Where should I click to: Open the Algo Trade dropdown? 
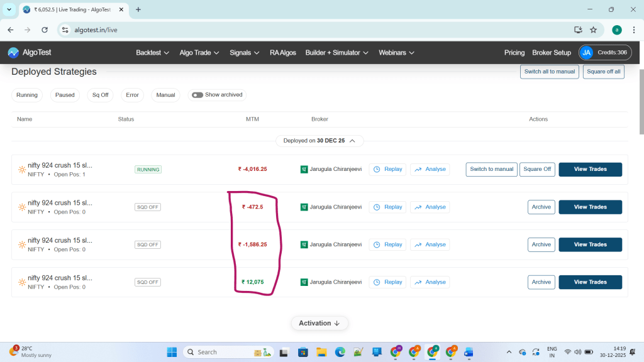coord(199,53)
